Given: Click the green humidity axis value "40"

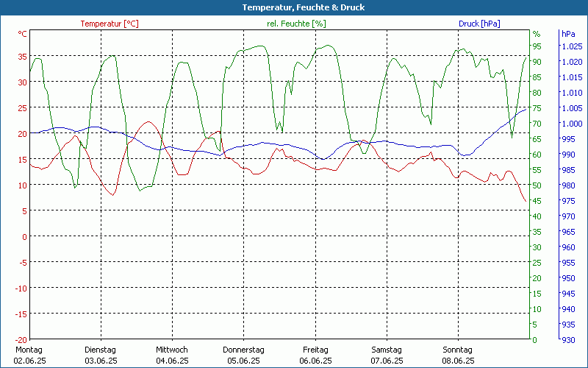Looking at the screenshot, I should tap(537, 216).
